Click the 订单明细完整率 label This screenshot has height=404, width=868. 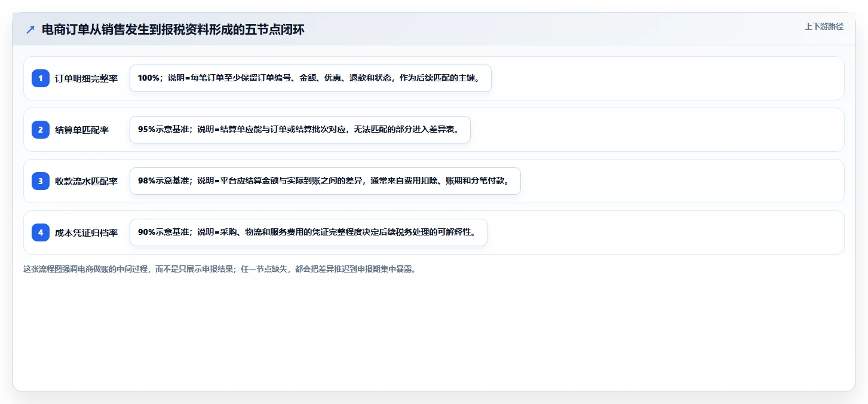click(86, 78)
